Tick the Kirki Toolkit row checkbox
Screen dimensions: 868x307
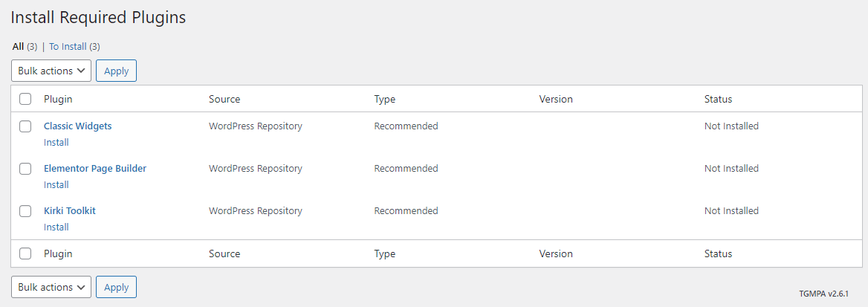[x=25, y=211]
